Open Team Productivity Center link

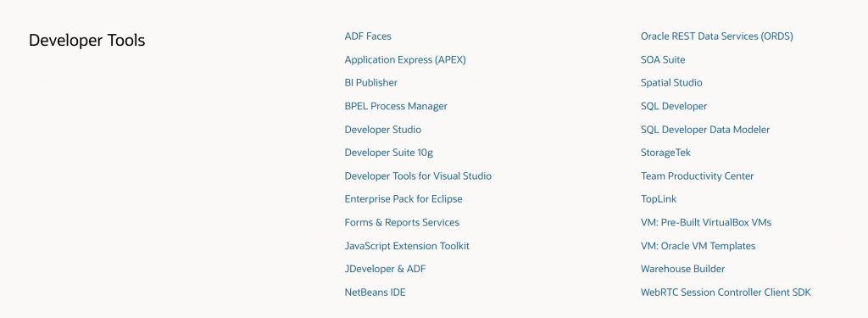coord(697,176)
